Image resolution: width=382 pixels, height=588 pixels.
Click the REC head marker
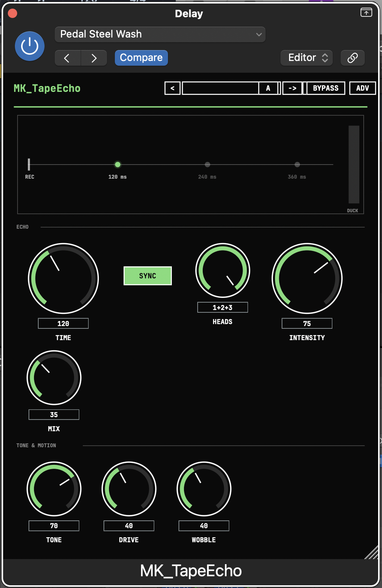pyautogui.click(x=29, y=165)
